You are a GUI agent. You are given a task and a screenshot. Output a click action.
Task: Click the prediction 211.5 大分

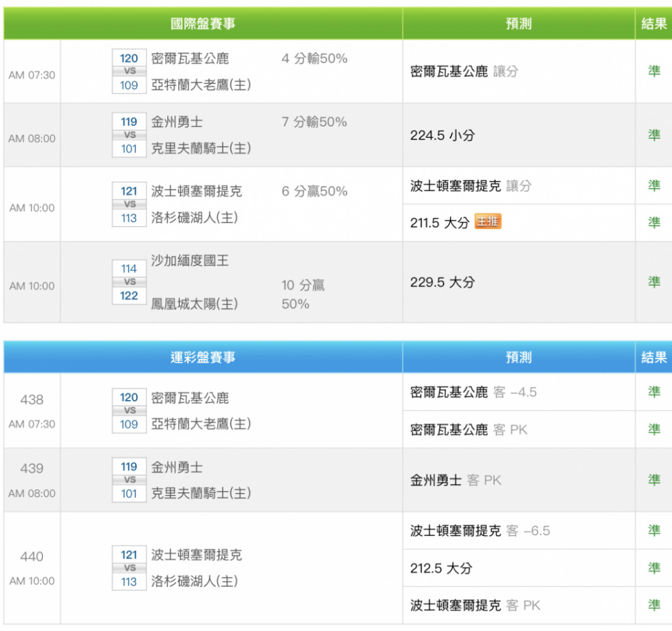coord(440,223)
